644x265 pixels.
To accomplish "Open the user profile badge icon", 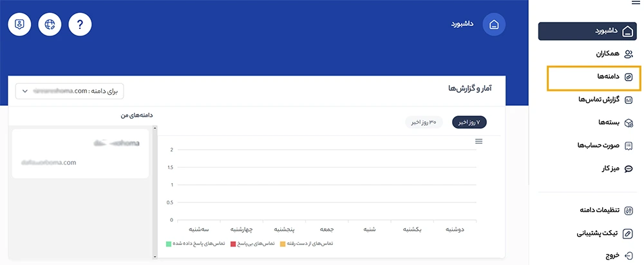I will coord(19,25).
